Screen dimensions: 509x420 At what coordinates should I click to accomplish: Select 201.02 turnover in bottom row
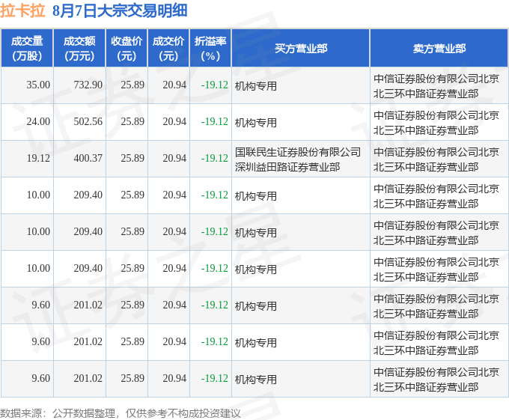click(88, 379)
